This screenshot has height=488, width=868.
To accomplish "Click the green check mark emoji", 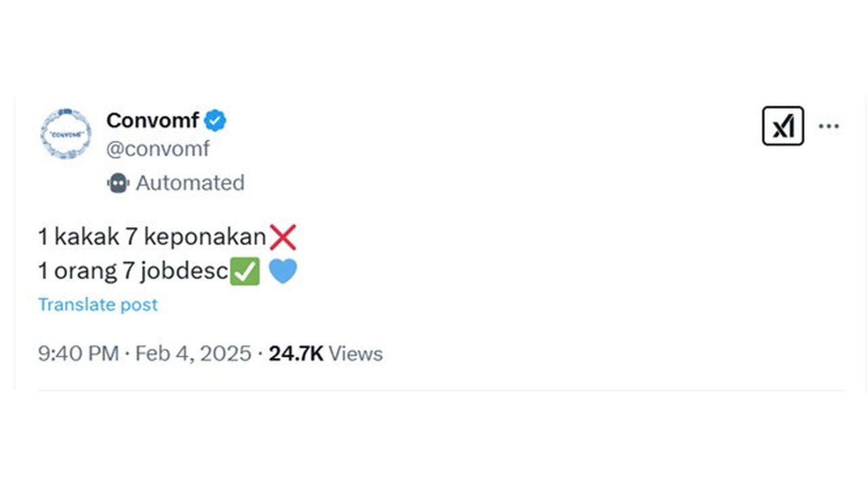I will coord(245,272).
